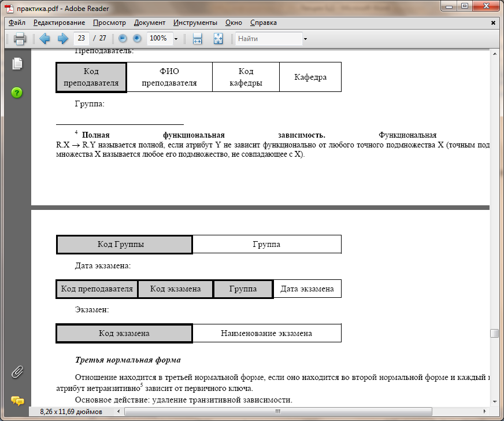Screen dimensions: 504x421
Task: Click the 100% zoom value field
Action: (160, 38)
